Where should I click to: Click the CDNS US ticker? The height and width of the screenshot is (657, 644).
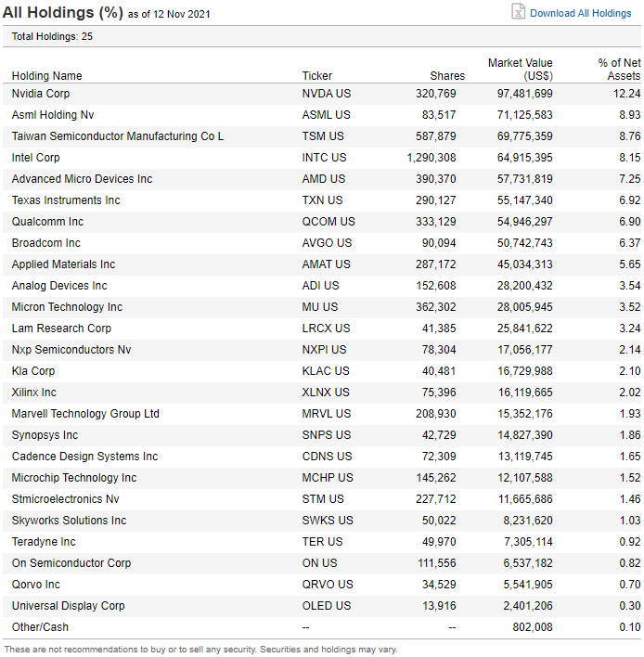[x=327, y=457]
